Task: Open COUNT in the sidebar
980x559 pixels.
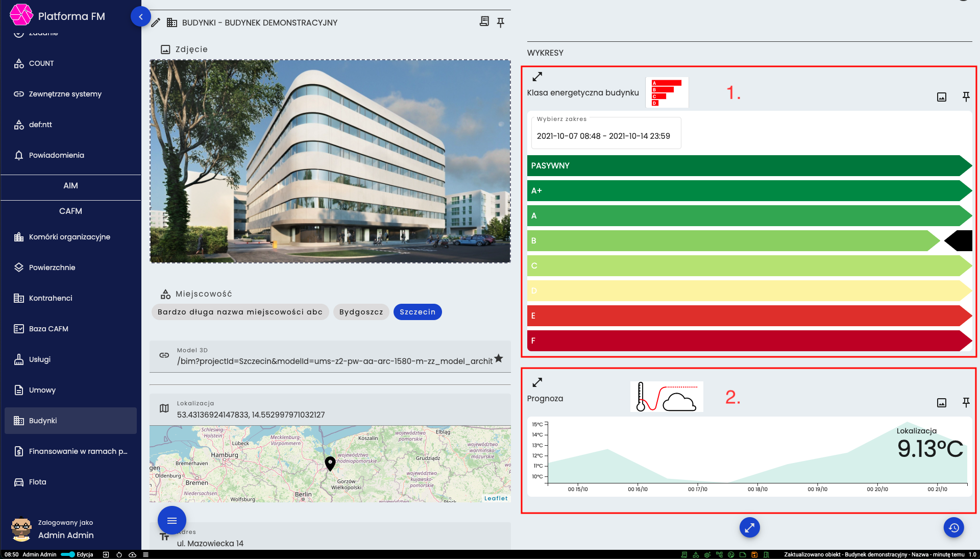Action: pos(71,63)
